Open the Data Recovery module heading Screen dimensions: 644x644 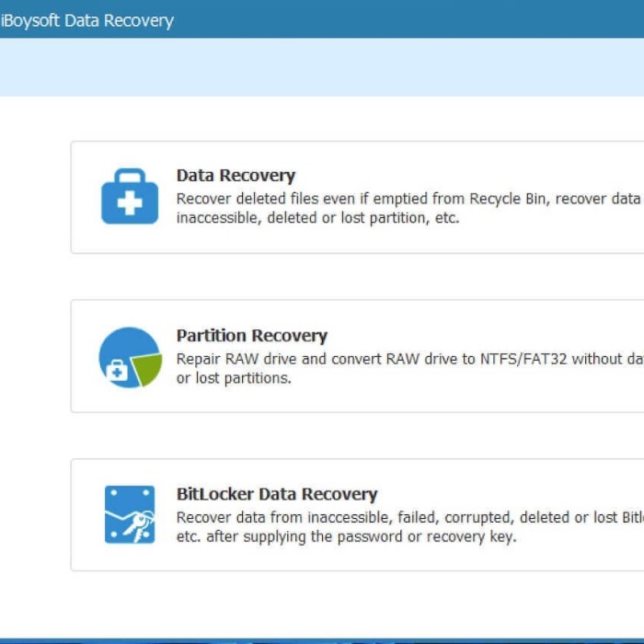(x=236, y=176)
